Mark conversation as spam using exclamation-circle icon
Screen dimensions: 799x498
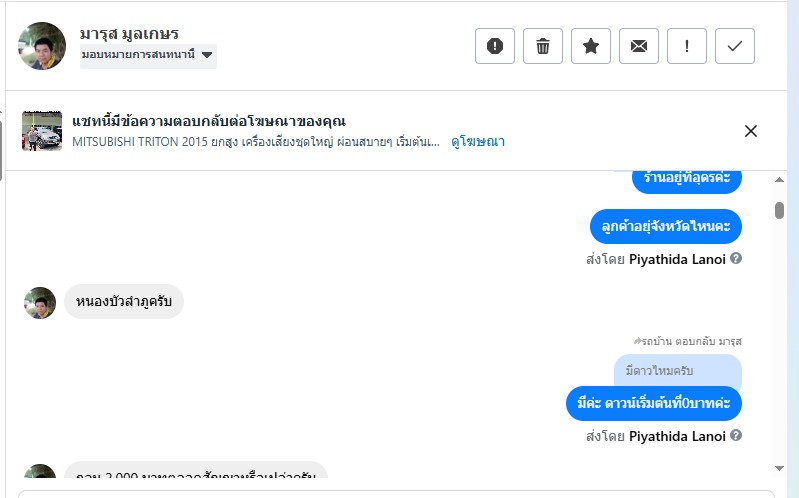[x=495, y=46]
